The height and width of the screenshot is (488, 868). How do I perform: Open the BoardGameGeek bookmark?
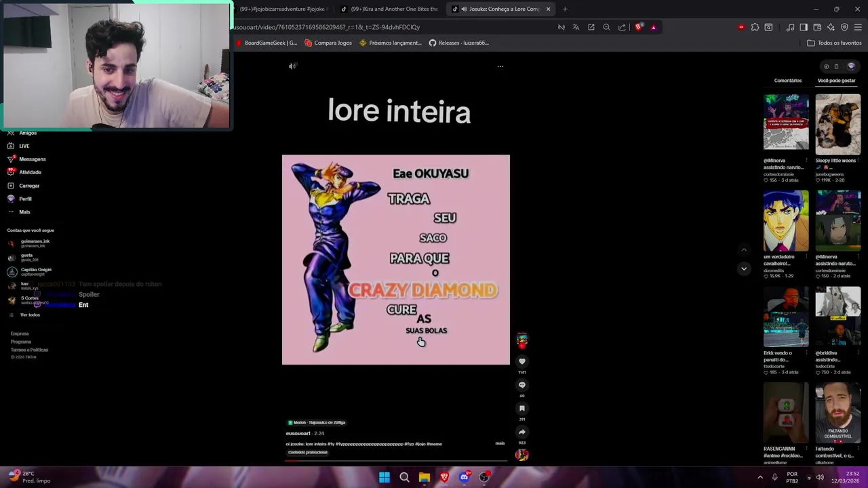267,43
